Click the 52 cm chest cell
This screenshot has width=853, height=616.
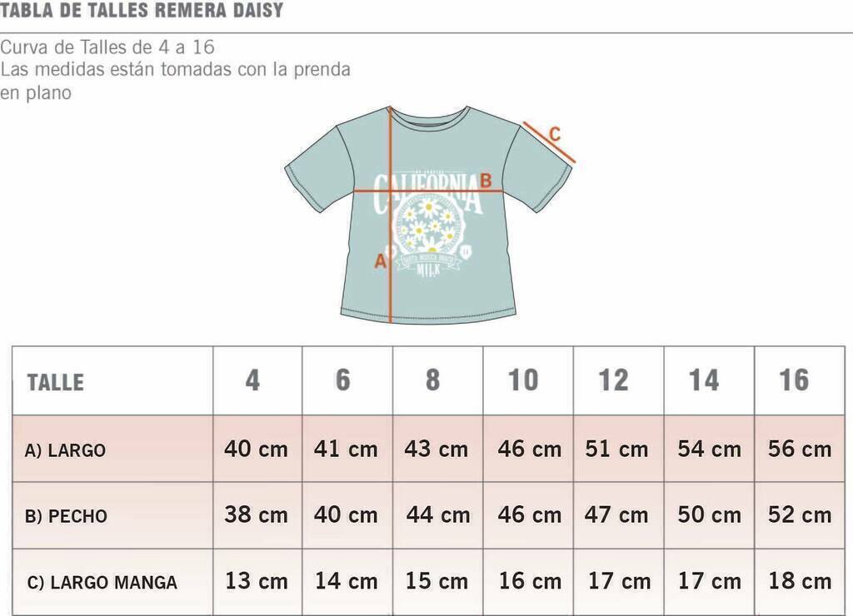800,515
